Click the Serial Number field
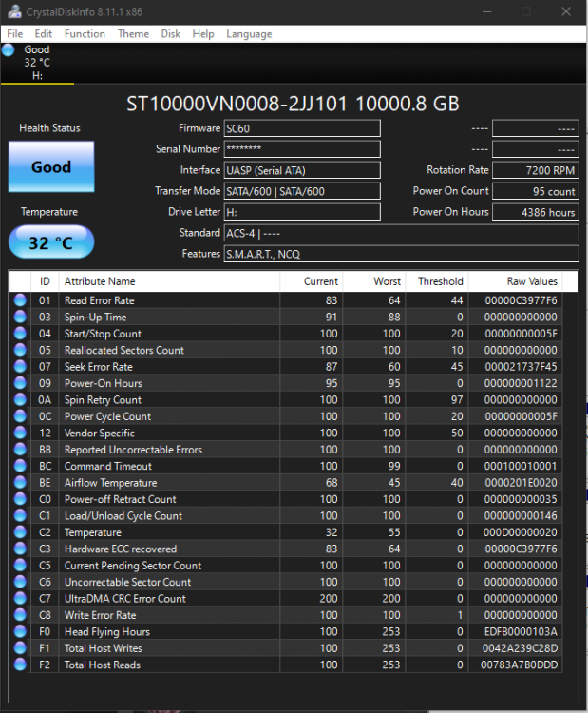Viewport: 588px width, 713px height. [302, 149]
